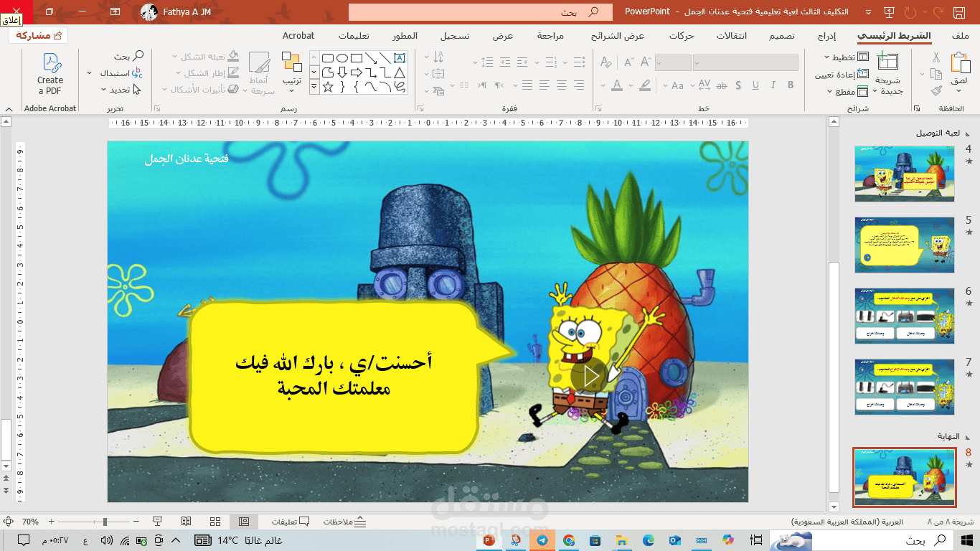Toggle the Notes (ملاحظات) pane
980x551 pixels.
(x=345, y=522)
